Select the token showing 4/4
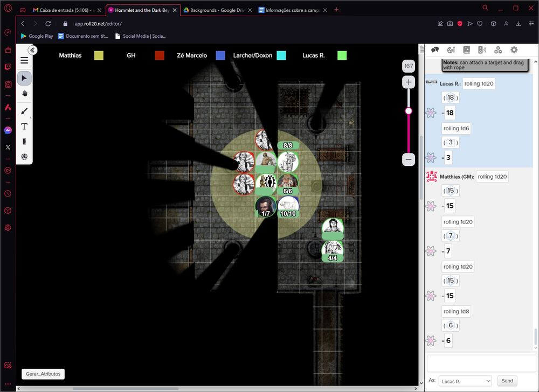 (x=333, y=251)
